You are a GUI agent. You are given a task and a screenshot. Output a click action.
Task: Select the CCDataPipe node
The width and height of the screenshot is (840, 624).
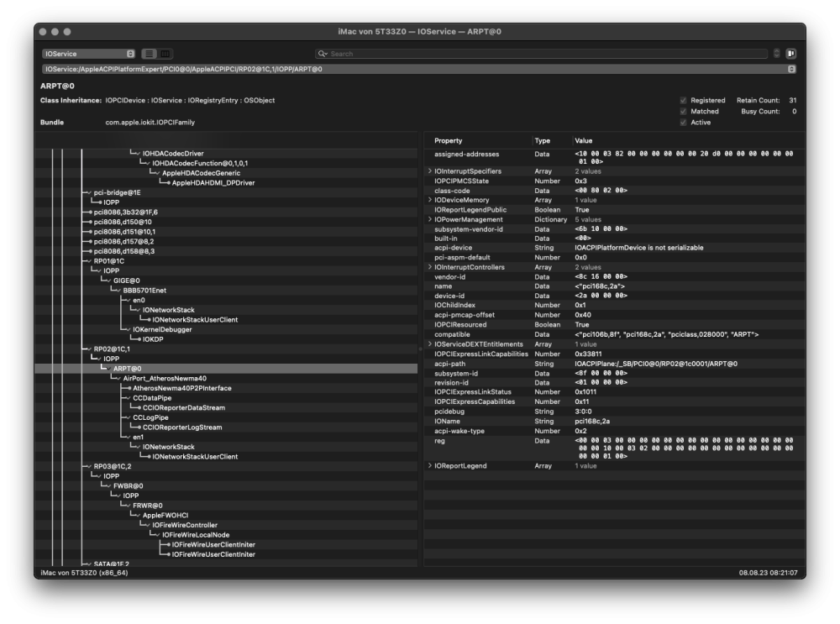pos(152,398)
